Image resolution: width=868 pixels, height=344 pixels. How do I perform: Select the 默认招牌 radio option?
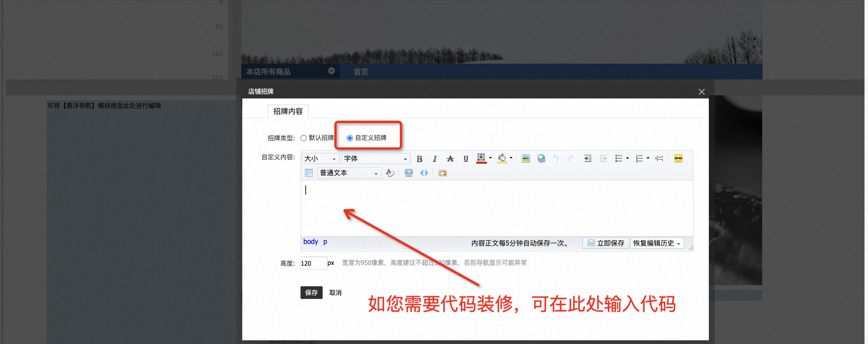point(304,138)
